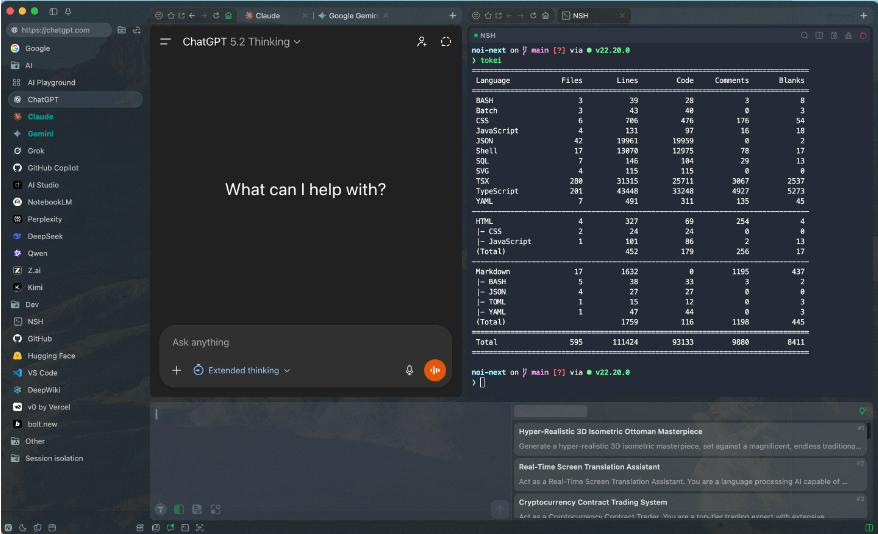Click the microphone dictation icon
Screen dimensions: 878x534
(409, 370)
